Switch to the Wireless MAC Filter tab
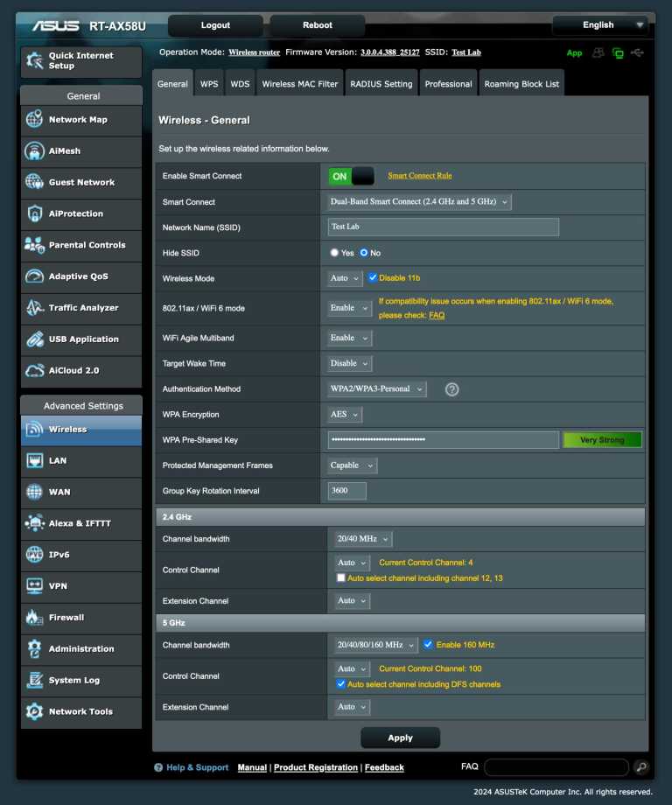The width and height of the screenshot is (672, 805). 299,84
